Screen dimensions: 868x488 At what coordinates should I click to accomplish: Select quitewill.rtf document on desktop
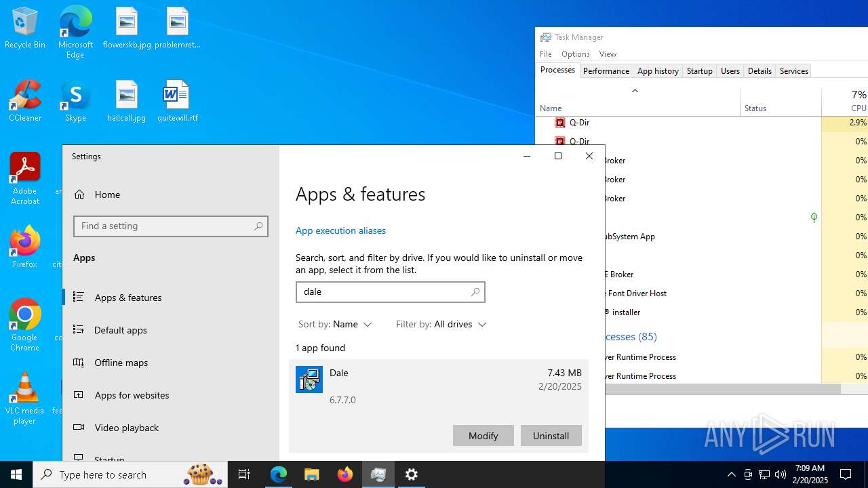pos(178,102)
